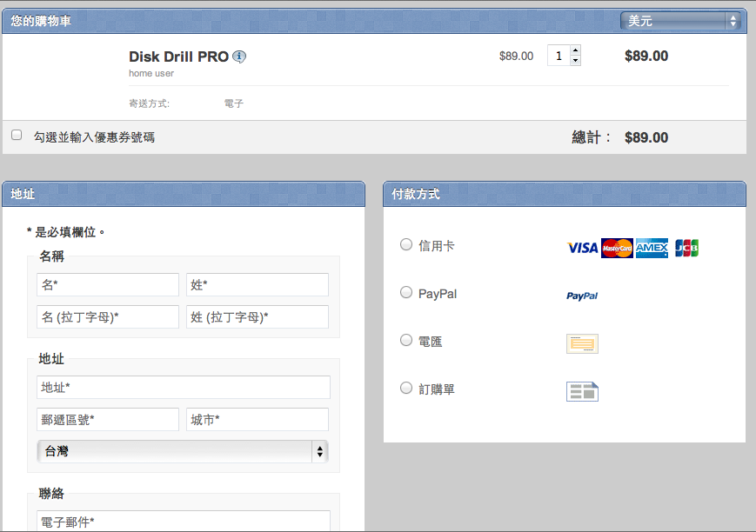
Task: Click the quantity input field
Action: tap(559, 56)
